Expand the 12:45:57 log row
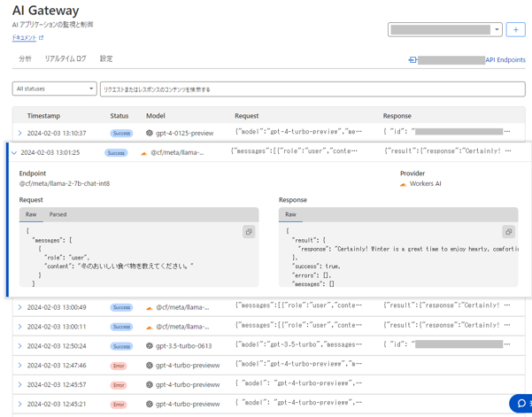 pos(19,385)
